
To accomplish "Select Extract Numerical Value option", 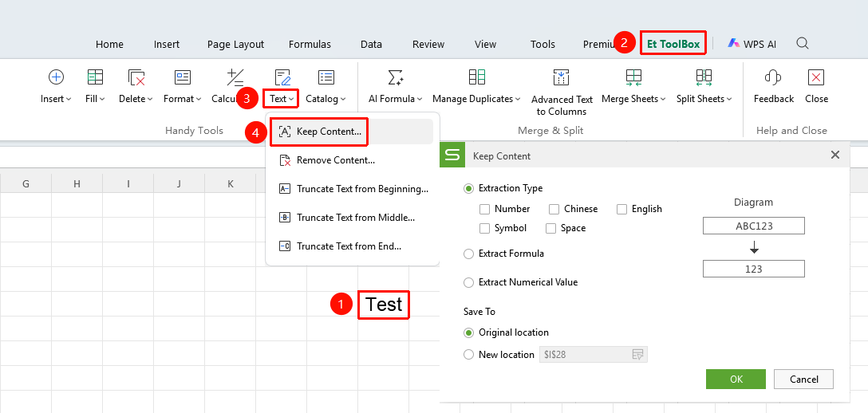I will coord(469,282).
